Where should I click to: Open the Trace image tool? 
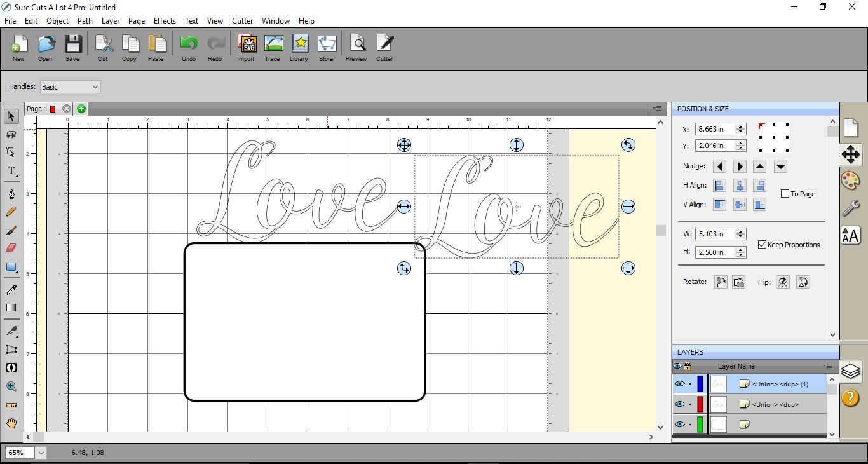(273, 48)
